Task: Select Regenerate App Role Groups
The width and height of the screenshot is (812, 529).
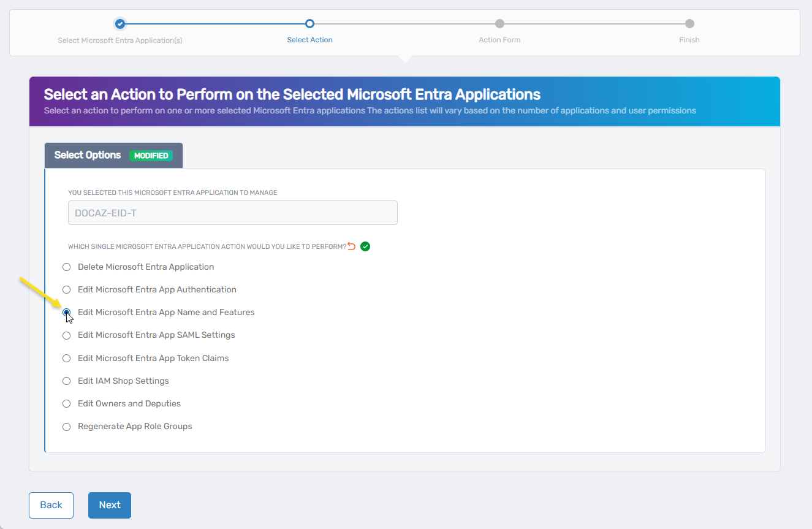Action: click(x=66, y=427)
